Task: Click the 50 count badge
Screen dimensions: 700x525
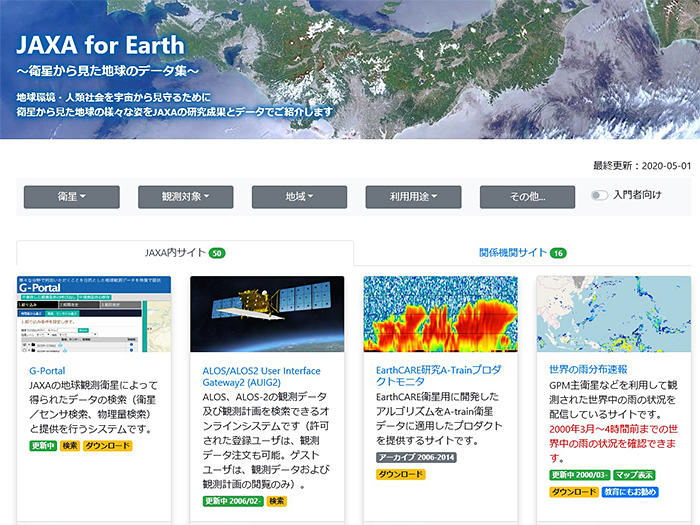Action: point(217,253)
